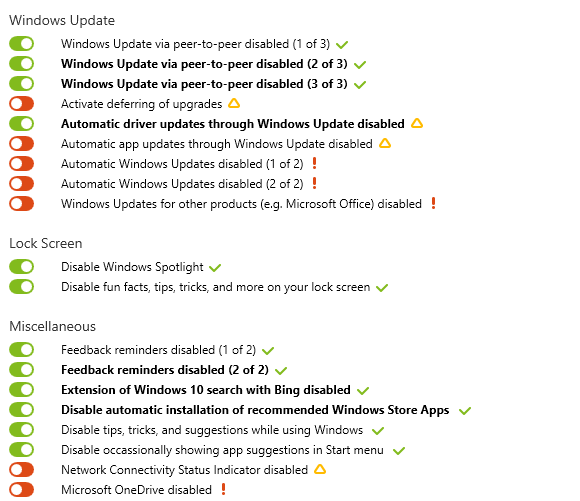
Task: Click the red exclamation mark beside Microsoft OneDrive disabled
Action: [223, 489]
